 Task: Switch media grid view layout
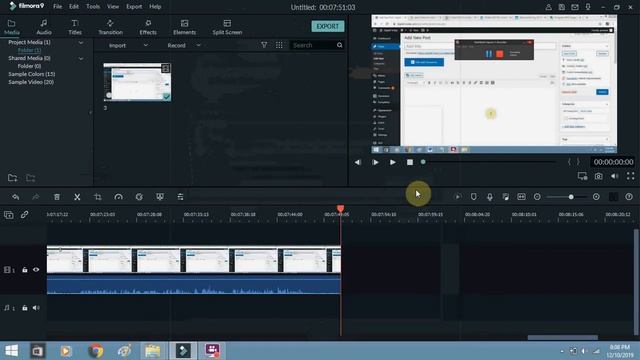(279, 45)
